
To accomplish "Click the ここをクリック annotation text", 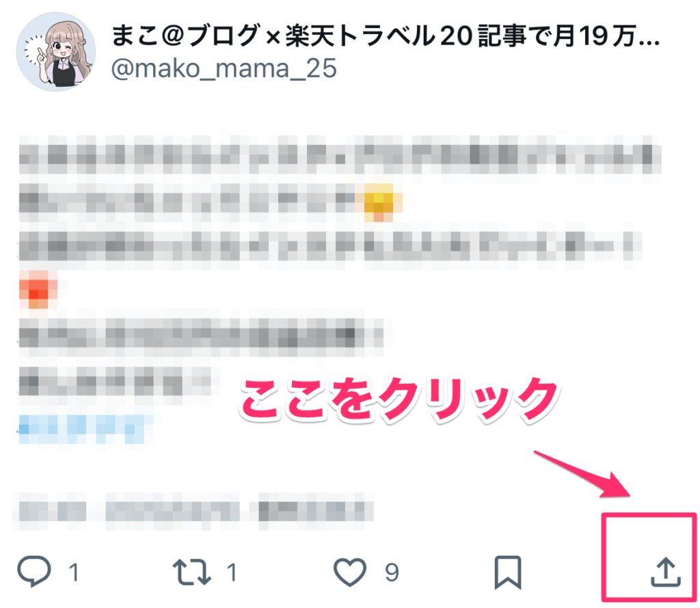I will (x=399, y=399).
